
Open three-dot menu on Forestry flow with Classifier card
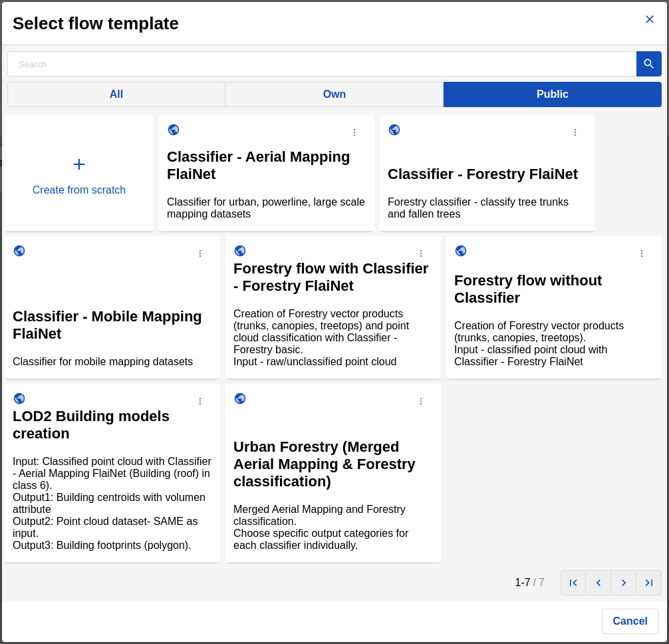click(x=421, y=253)
